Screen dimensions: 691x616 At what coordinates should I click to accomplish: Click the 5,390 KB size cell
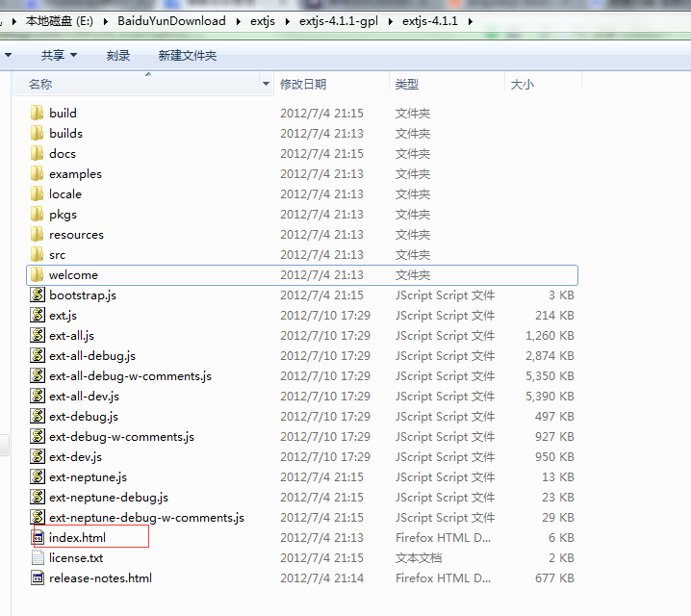(x=550, y=397)
